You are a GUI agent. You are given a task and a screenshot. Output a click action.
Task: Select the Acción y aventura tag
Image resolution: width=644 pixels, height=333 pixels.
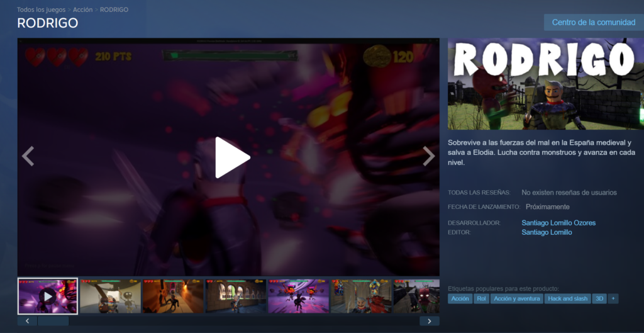[x=517, y=299]
